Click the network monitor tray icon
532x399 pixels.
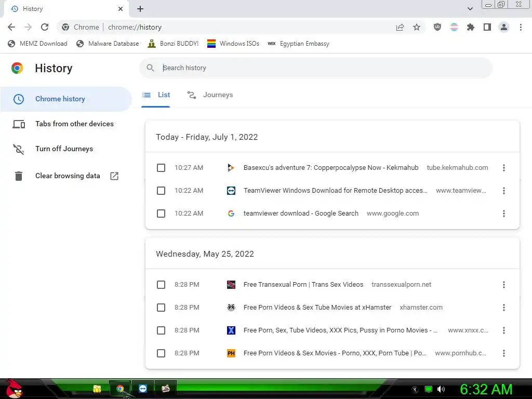429,389
